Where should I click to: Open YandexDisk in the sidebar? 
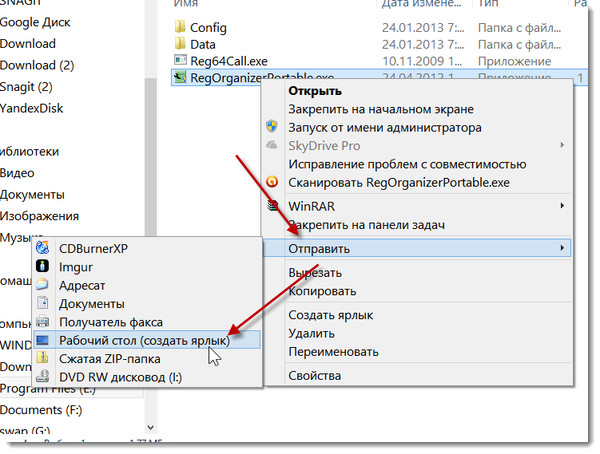(31, 108)
